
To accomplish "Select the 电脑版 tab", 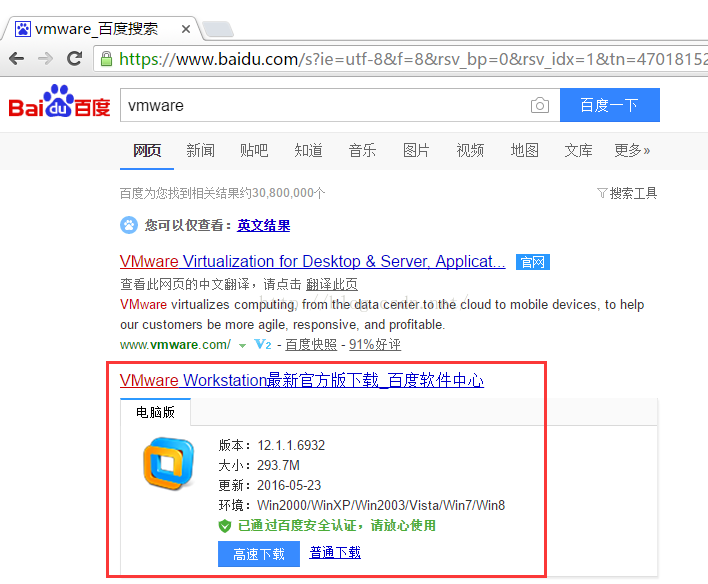I will tap(155, 412).
